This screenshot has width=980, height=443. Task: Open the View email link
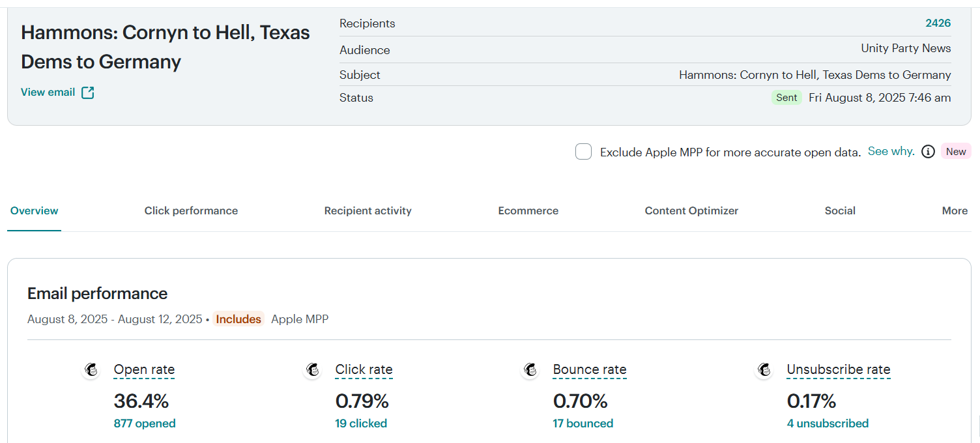click(48, 93)
